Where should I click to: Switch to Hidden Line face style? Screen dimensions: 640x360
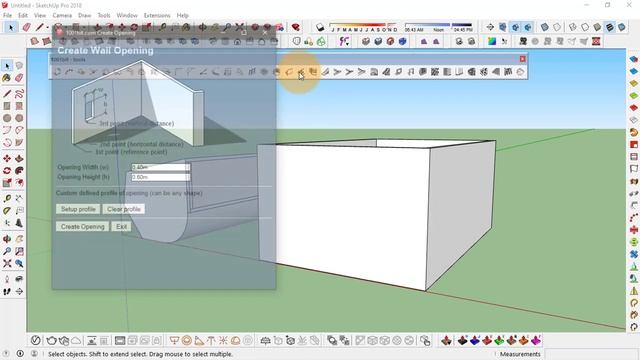pos(585,27)
